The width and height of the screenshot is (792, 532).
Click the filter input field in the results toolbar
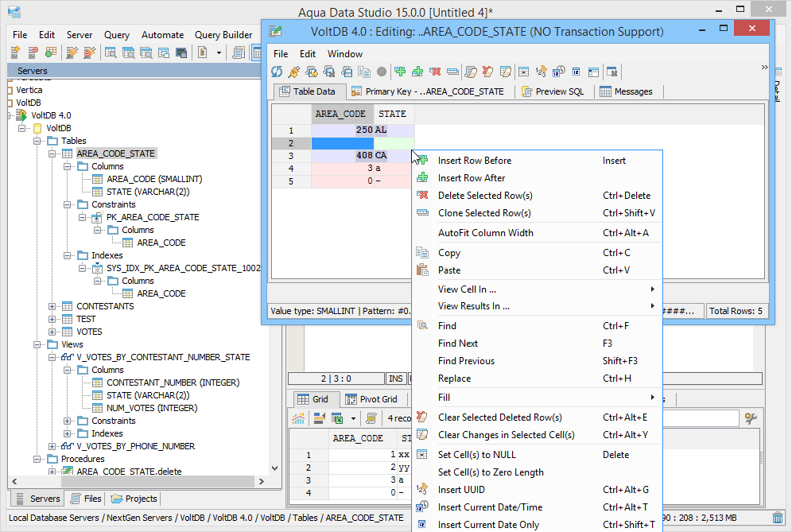(x=701, y=417)
